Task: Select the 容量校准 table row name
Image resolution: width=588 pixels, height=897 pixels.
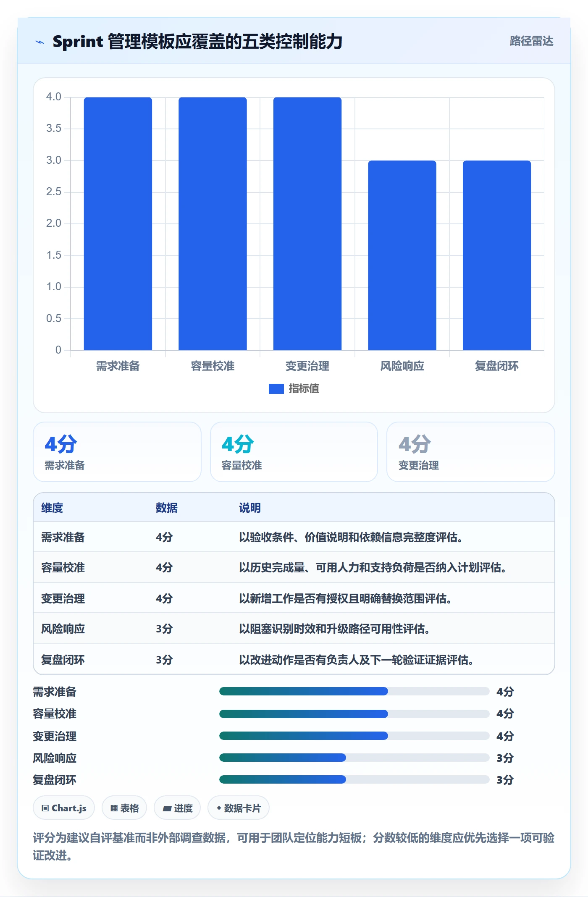Action: pos(63,568)
